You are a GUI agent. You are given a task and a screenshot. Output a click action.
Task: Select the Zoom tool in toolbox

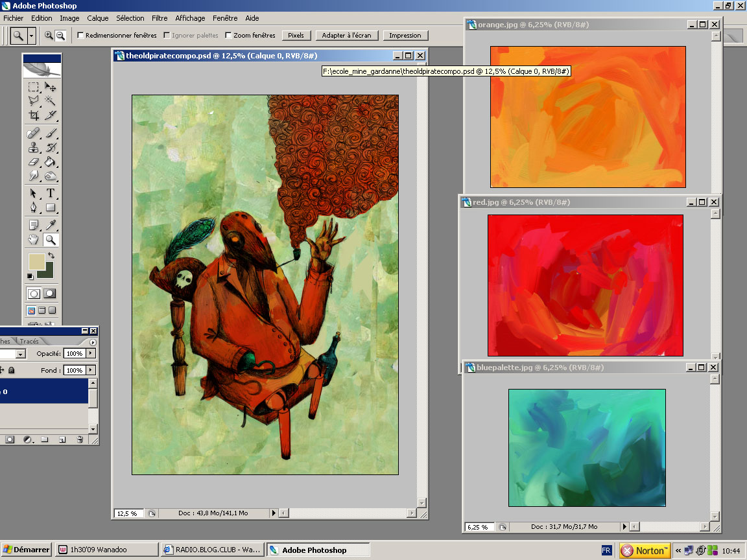[50, 240]
